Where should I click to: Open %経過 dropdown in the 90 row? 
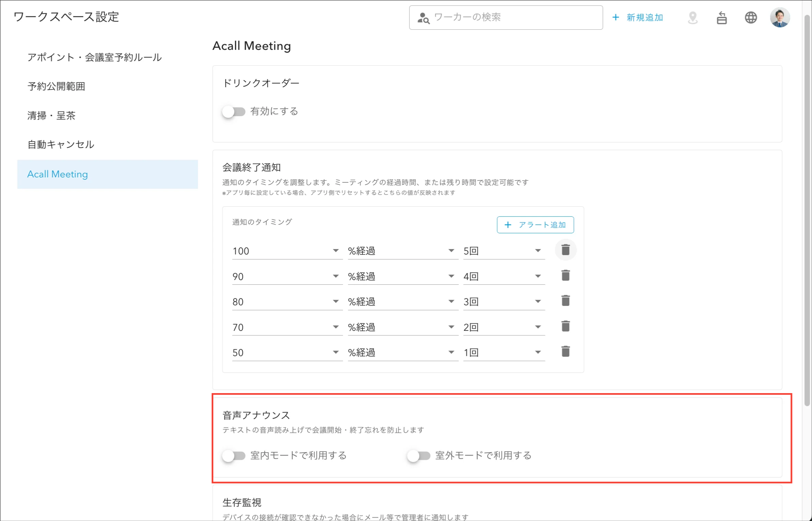(403, 276)
